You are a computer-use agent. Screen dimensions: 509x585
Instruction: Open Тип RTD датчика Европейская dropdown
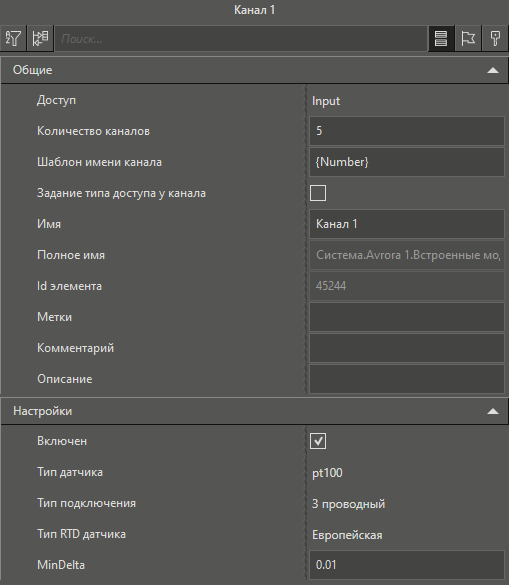pyautogui.click(x=407, y=534)
